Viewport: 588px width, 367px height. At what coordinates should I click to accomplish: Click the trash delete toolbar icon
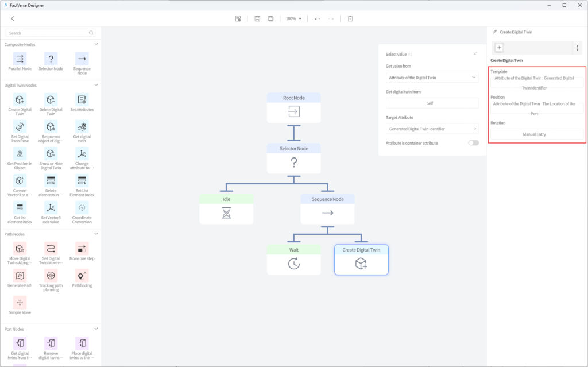tap(350, 19)
